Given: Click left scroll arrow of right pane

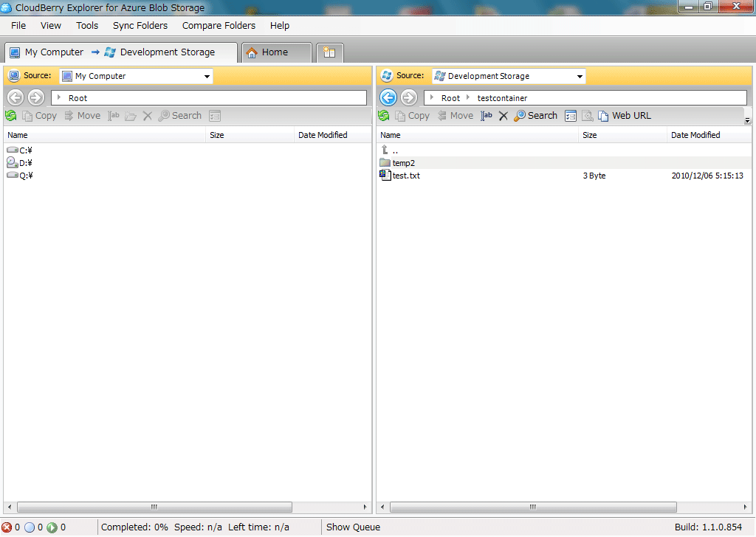Looking at the screenshot, I should coord(382,507).
